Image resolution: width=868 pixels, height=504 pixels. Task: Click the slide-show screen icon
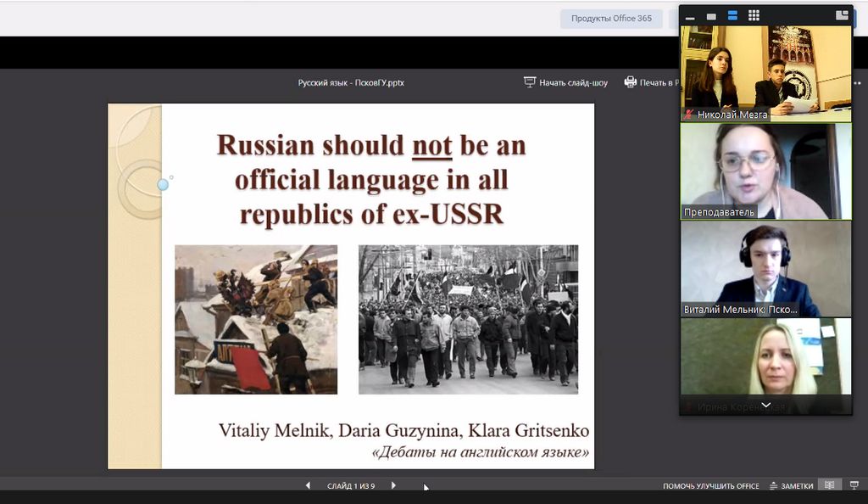pos(530,82)
